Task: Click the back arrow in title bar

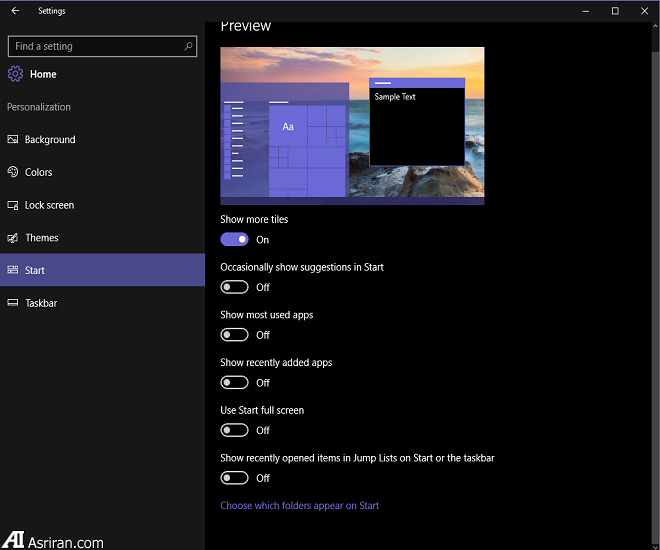Action: 15,11
